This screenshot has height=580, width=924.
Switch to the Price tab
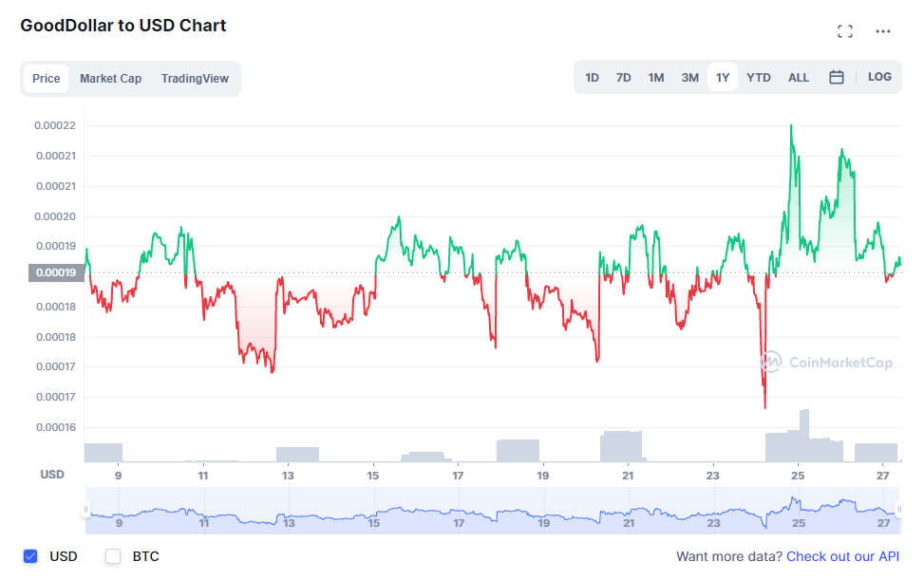click(46, 79)
